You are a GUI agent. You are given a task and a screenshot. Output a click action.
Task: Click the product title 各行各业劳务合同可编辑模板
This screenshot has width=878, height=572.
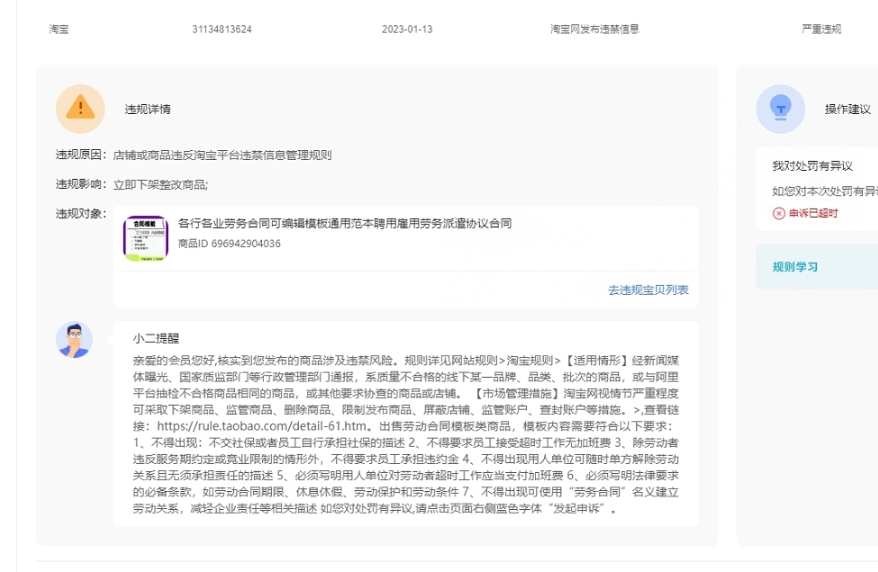(x=344, y=223)
